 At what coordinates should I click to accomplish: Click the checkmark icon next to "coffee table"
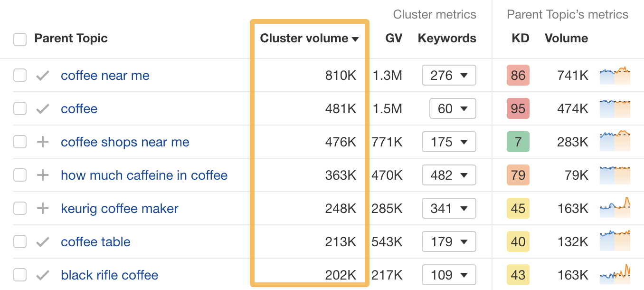(x=42, y=242)
